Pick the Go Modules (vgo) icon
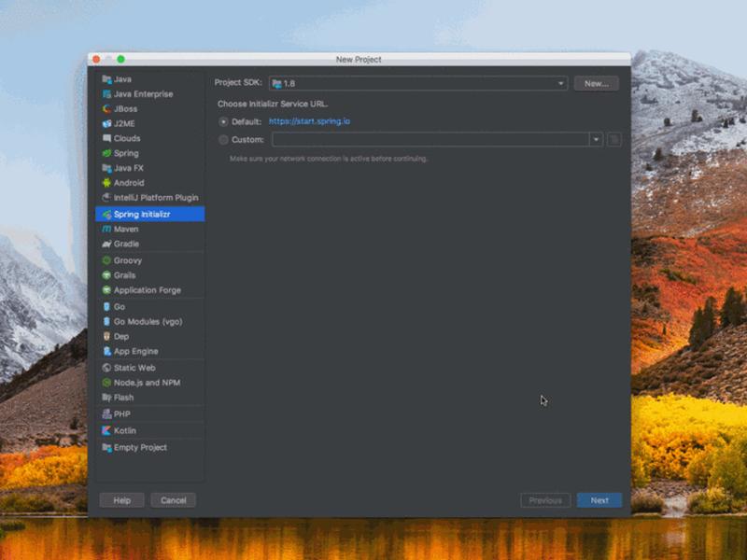The height and width of the screenshot is (560, 747). [106, 321]
